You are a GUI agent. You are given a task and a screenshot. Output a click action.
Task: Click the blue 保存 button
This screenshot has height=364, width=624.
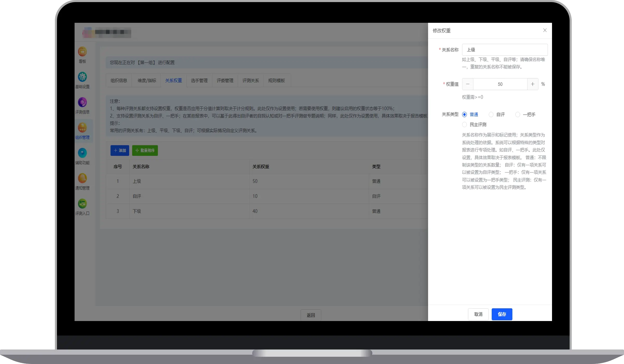[x=502, y=314]
